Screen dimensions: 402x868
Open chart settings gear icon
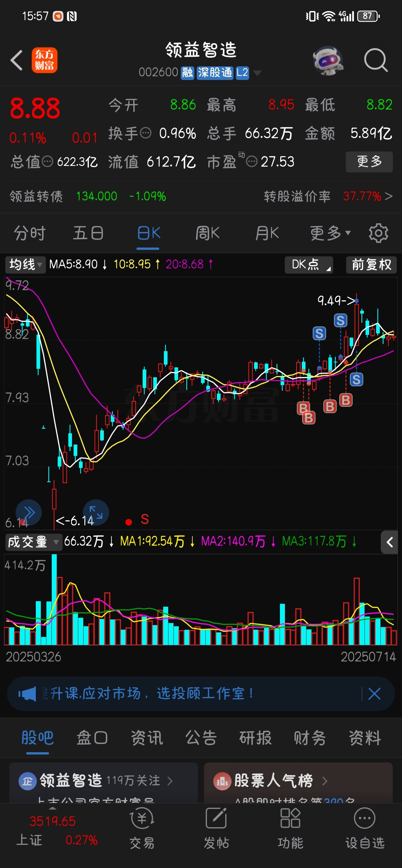pyautogui.click(x=378, y=233)
